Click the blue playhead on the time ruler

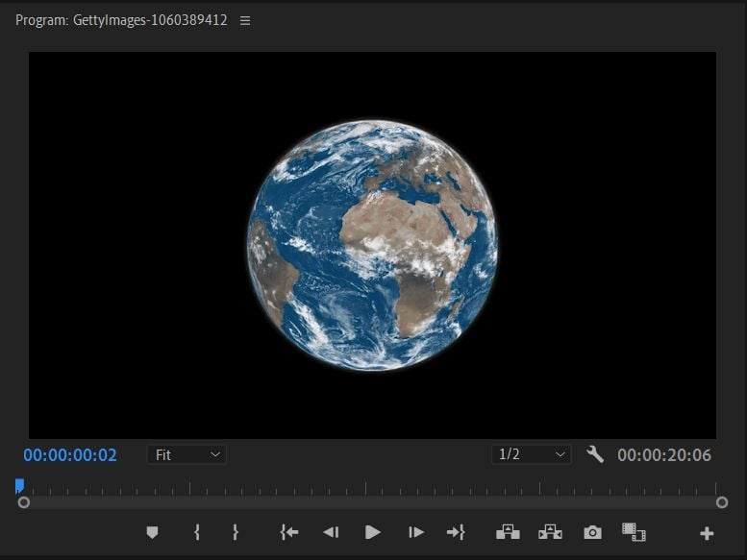point(19,486)
